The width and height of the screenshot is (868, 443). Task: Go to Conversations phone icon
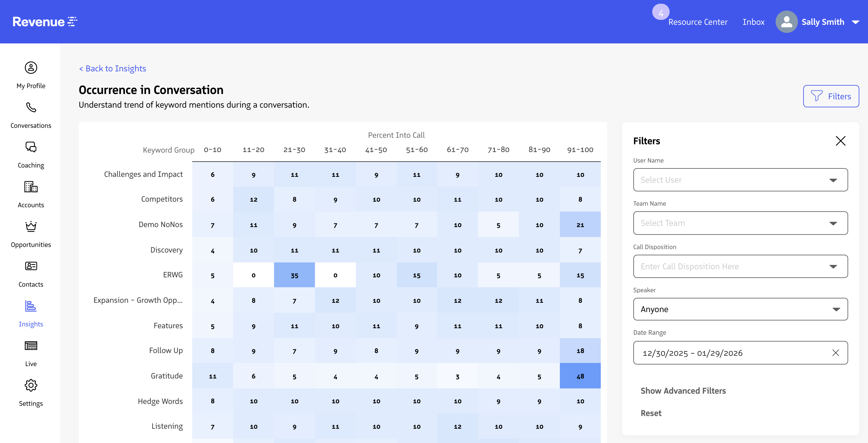[31, 108]
